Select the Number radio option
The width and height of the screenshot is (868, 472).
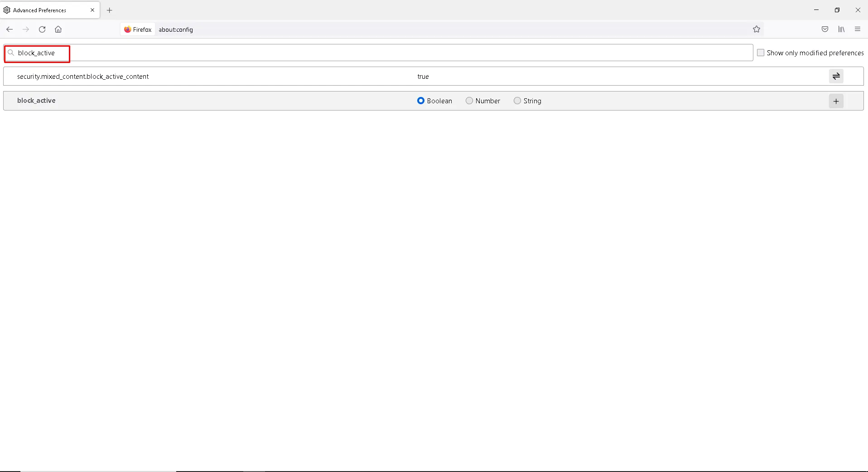pos(469,101)
